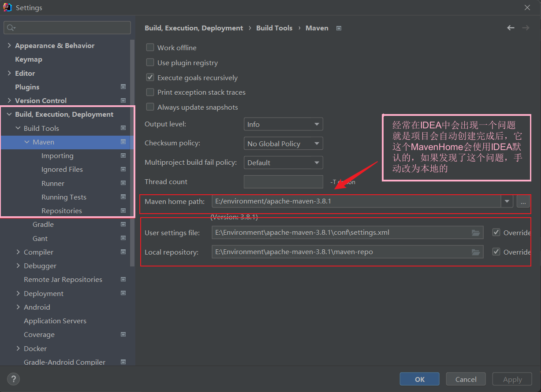The image size is (541, 392).
Task: Collapse Build, Execution, Deployment section
Action: [9, 114]
